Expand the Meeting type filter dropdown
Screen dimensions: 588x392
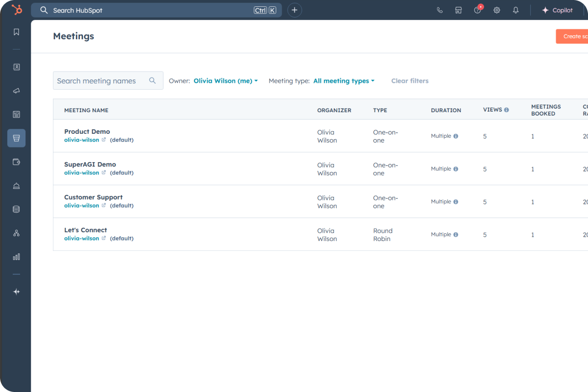pos(344,81)
